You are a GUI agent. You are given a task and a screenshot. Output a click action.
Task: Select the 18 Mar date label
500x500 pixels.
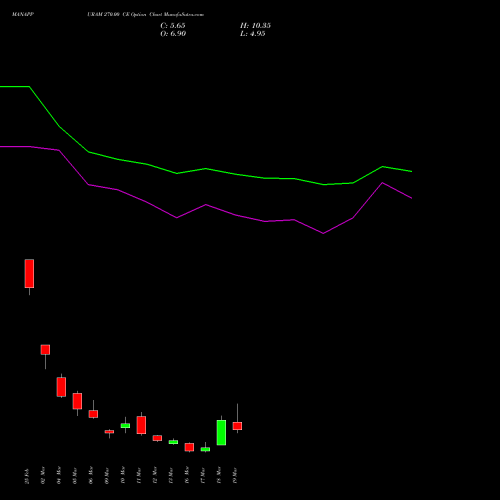pyautogui.click(x=219, y=475)
